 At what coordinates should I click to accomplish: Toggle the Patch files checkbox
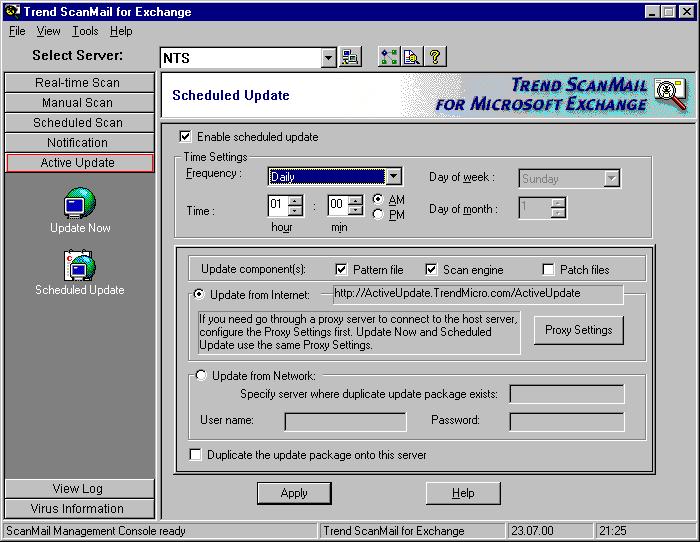548,270
